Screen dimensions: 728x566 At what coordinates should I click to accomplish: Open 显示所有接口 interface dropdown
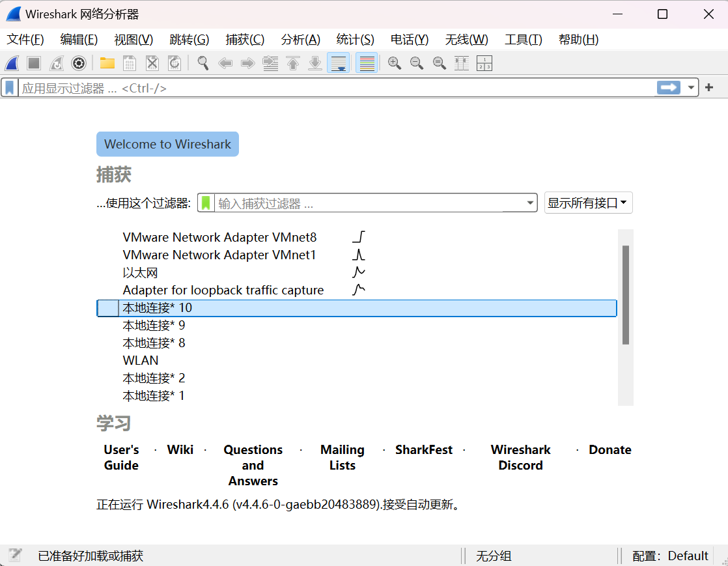(x=588, y=203)
